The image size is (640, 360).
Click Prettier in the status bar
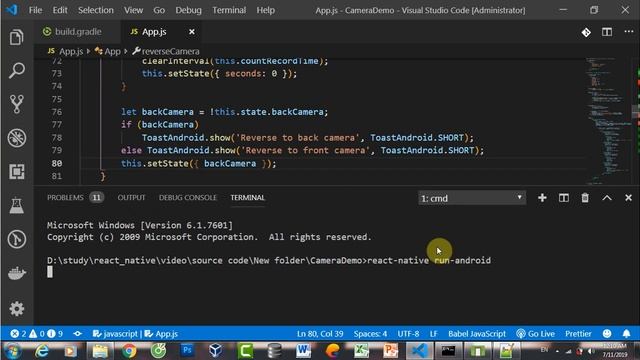(578, 334)
